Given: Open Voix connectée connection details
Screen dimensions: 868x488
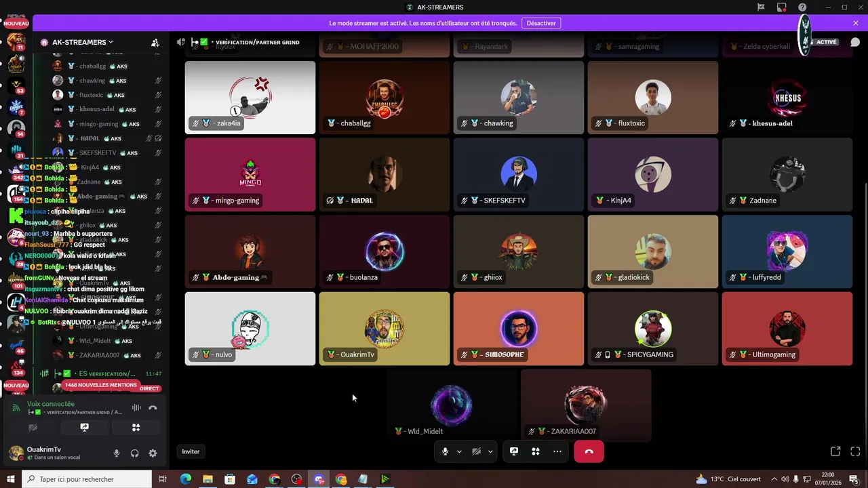Looking at the screenshot, I should click(51, 404).
